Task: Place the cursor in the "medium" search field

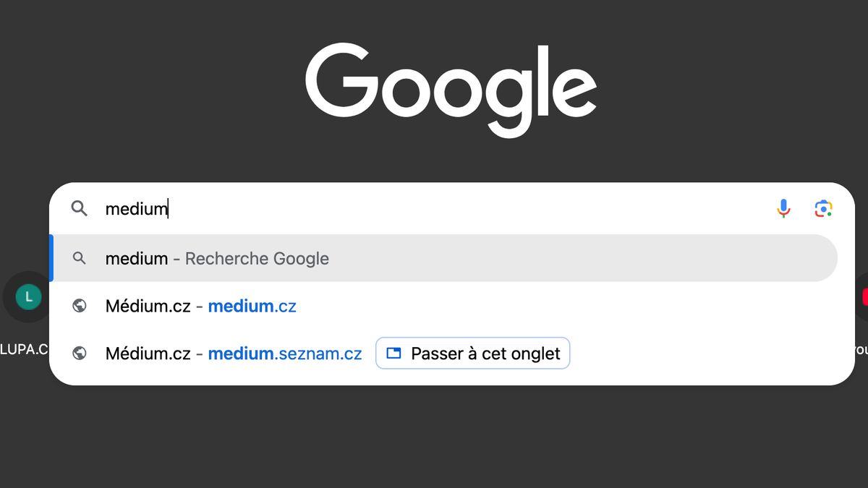Action: (x=434, y=209)
